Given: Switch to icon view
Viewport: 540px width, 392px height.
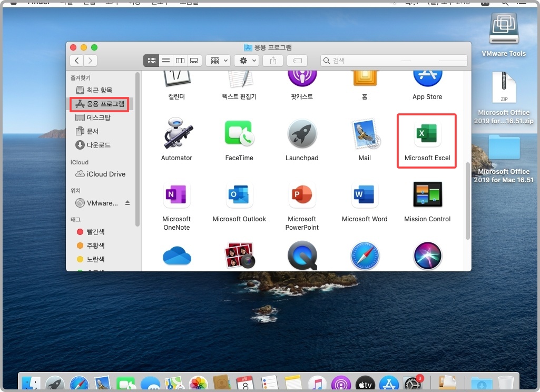Looking at the screenshot, I should (152, 61).
